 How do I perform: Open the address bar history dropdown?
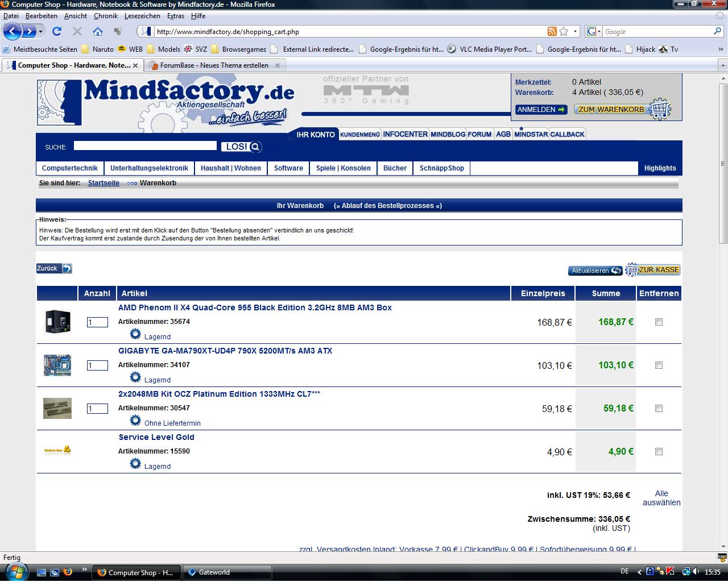click(575, 32)
